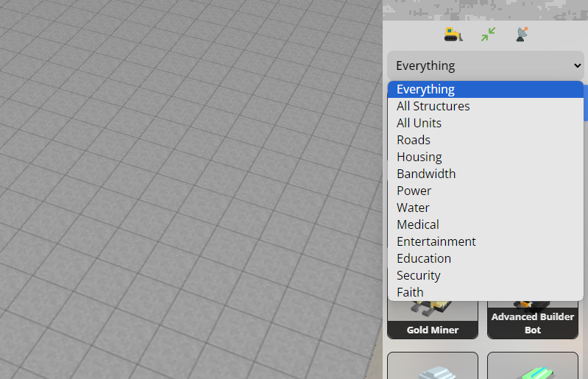Select the Bandwidth category option
588x379 pixels.
click(x=486, y=174)
